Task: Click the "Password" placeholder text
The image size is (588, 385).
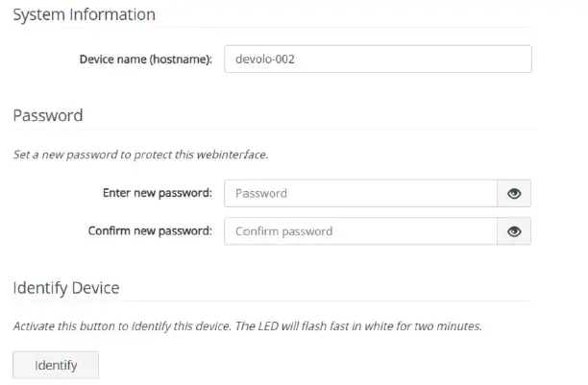Action: [x=260, y=193]
